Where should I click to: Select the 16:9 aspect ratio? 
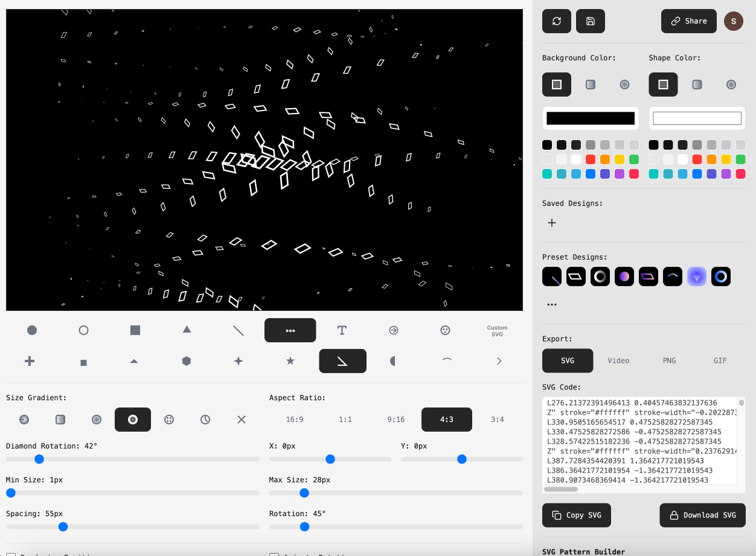click(x=295, y=420)
